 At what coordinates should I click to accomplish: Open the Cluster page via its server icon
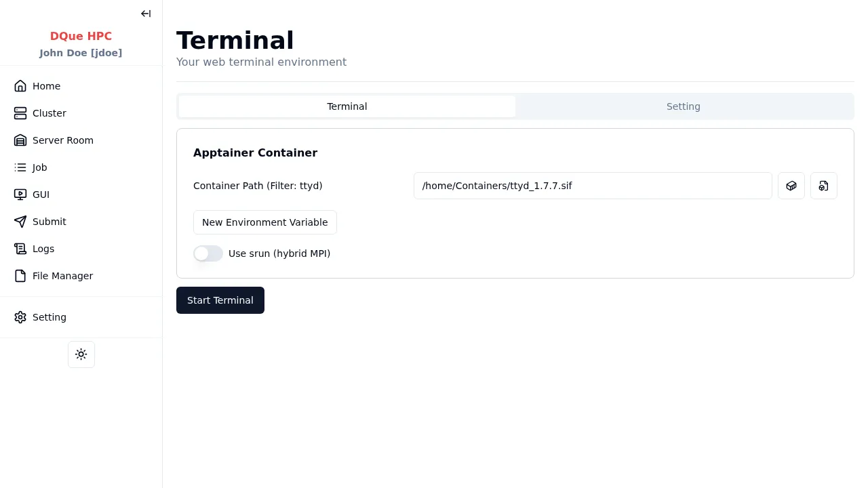pos(20,113)
